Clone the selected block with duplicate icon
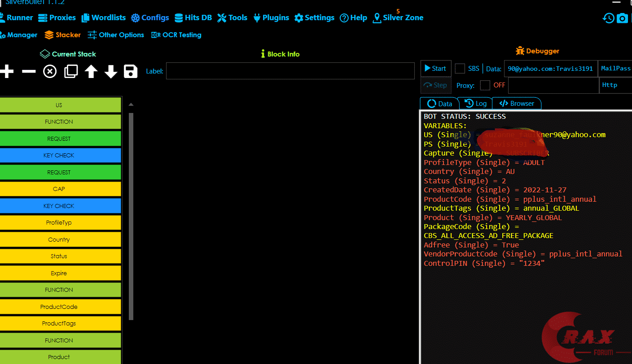The height and width of the screenshot is (364, 632). click(x=71, y=71)
